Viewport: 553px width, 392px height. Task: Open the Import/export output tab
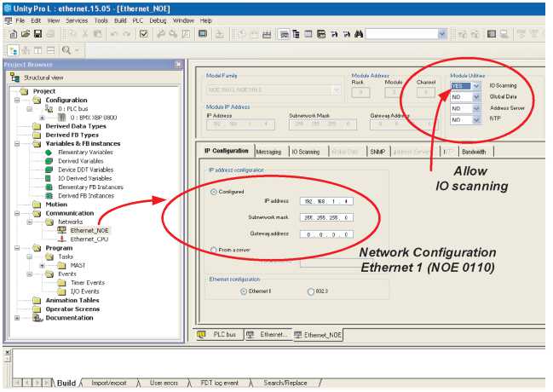pyautogui.click(x=108, y=383)
